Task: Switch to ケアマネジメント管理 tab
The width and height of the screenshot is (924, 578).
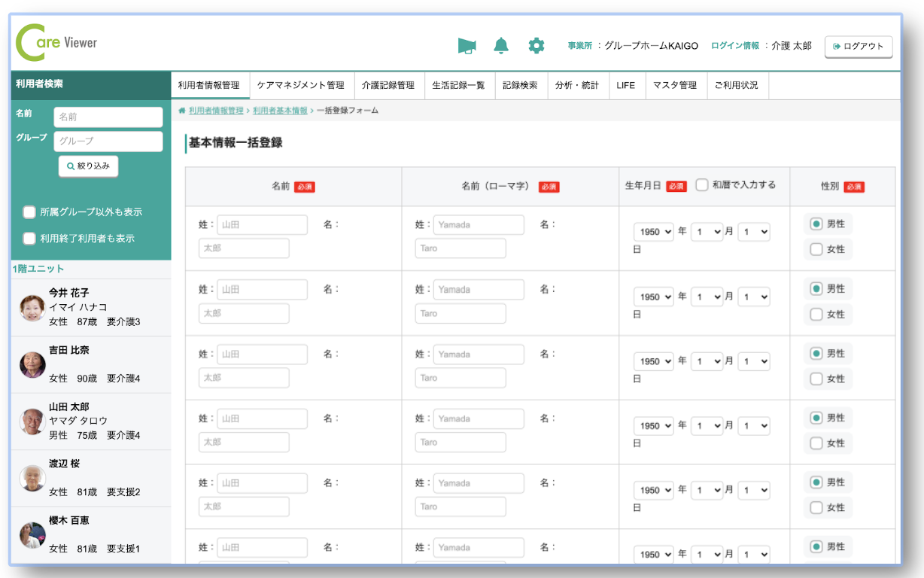Action: coord(300,85)
